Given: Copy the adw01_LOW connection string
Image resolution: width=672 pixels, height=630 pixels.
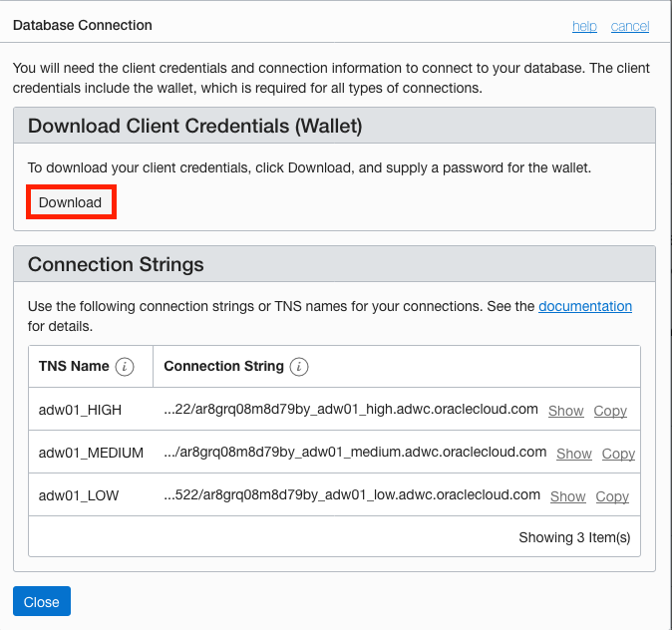Looking at the screenshot, I should [612, 496].
